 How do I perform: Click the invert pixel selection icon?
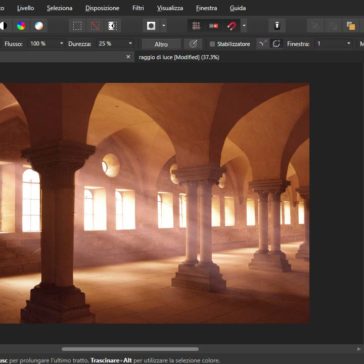(x=113, y=26)
